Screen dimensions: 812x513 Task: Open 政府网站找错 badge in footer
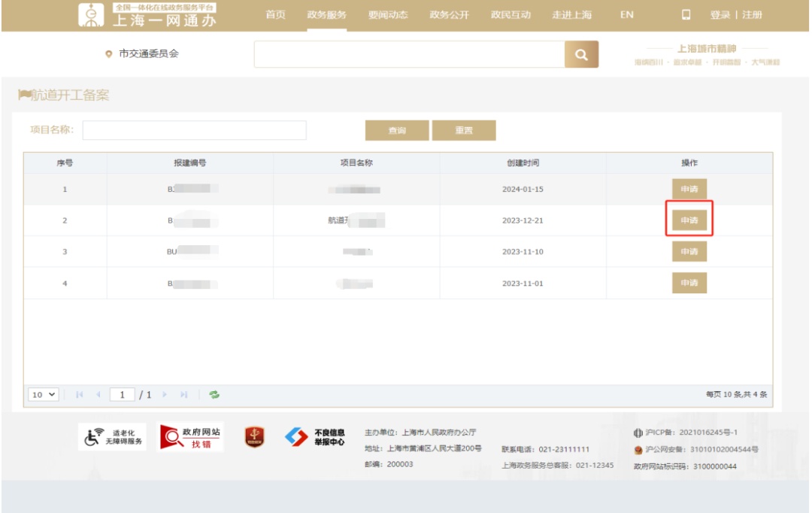190,436
